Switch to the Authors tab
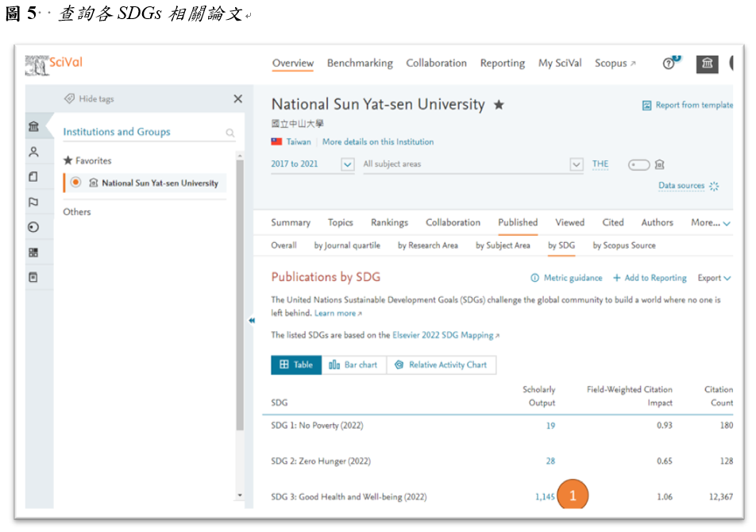 click(x=657, y=222)
